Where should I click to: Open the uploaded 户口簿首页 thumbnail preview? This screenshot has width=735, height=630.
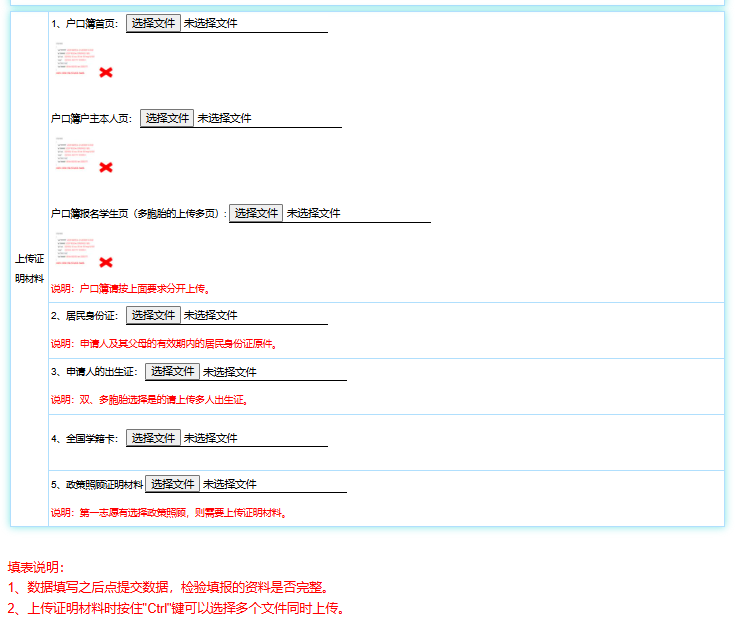(x=75, y=58)
